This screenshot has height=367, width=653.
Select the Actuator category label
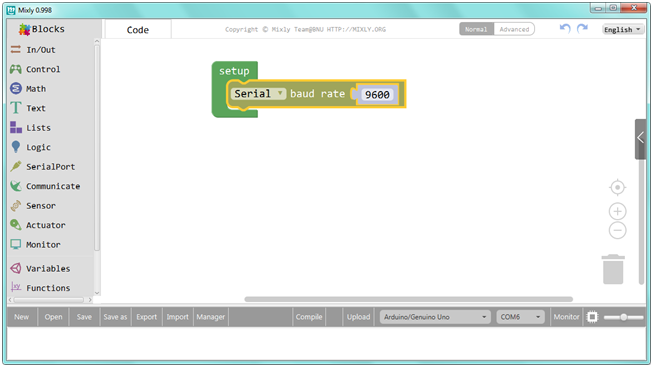(46, 225)
